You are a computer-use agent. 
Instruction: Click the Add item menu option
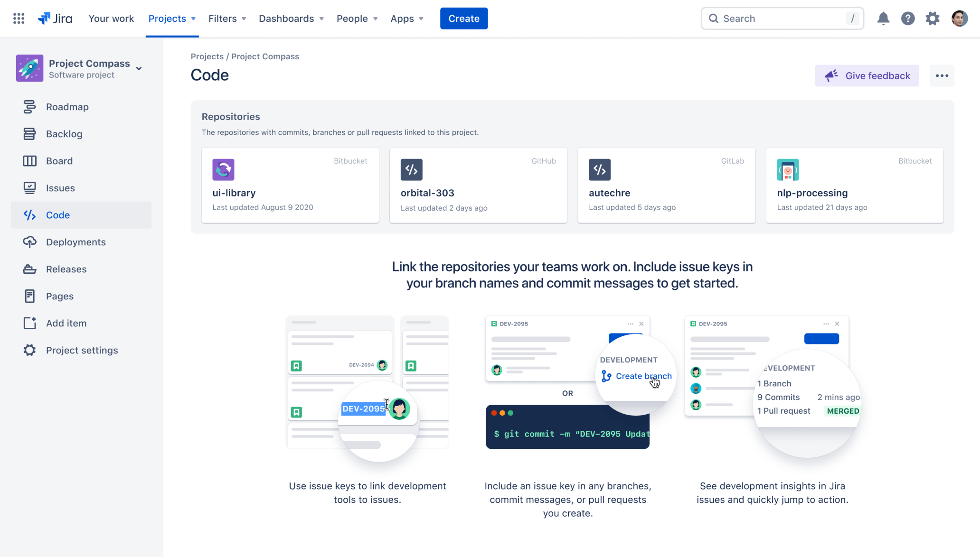(66, 323)
